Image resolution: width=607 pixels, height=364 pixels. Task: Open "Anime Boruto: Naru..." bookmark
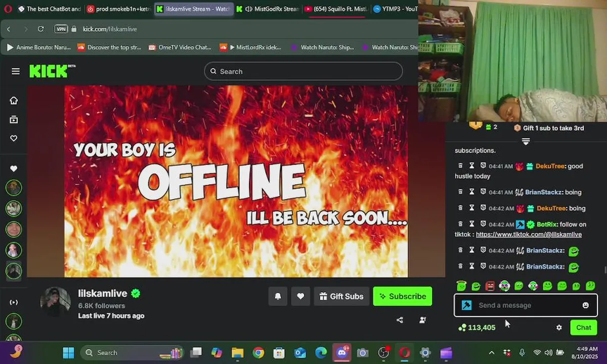tap(38, 47)
